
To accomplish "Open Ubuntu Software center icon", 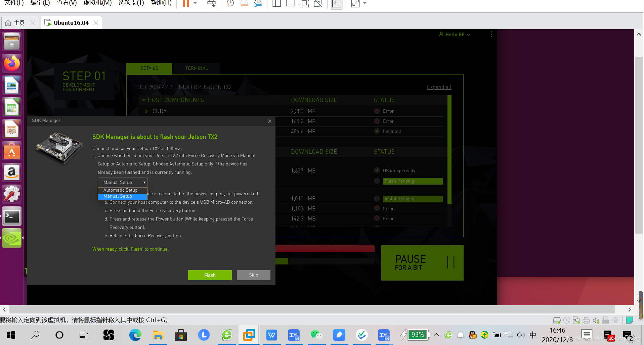I will tap(12, 151).
